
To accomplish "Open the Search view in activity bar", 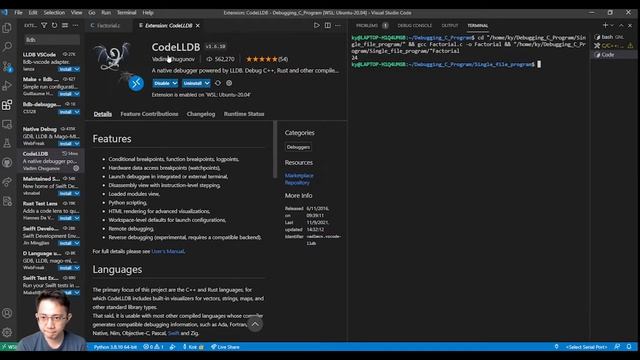I will click(7, 47).
